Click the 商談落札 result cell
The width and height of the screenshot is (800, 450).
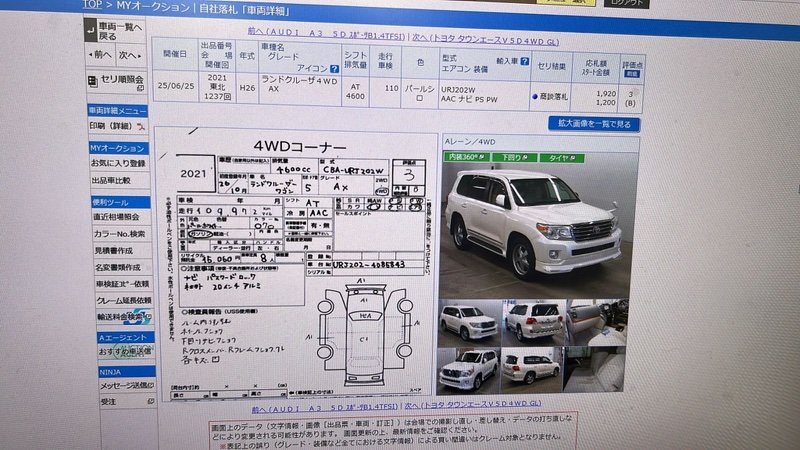coord(551,96)
